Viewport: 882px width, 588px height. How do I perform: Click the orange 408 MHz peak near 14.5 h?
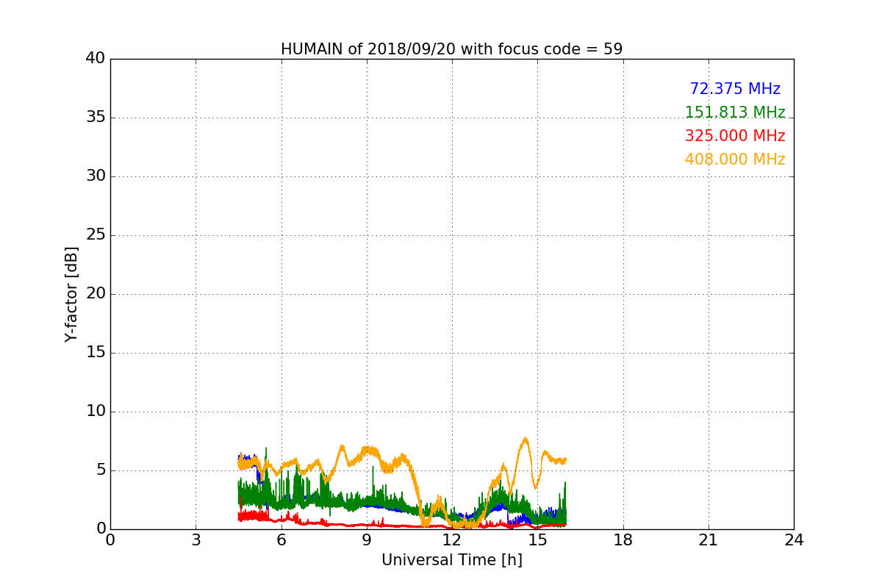coord(525,440)
